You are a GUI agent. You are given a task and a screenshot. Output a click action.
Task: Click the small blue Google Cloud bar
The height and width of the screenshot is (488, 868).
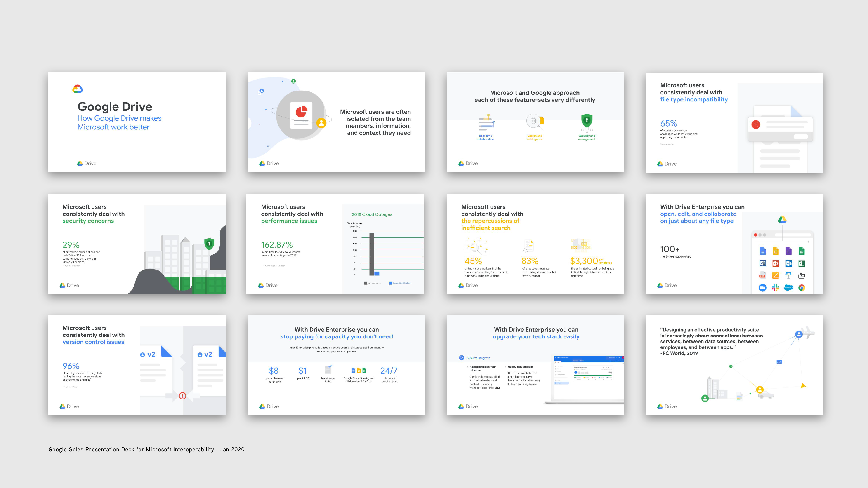377,273
